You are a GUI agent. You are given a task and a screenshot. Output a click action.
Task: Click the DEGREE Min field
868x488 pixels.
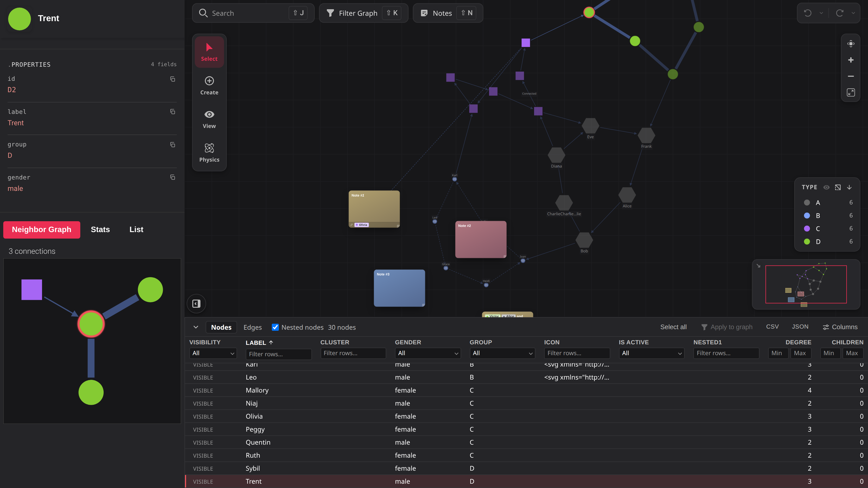(778, 353)
